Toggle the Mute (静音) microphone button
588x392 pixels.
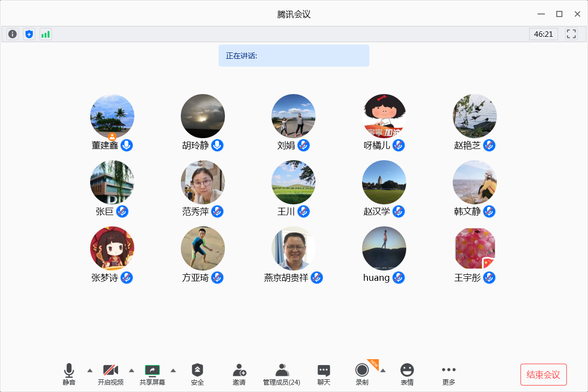69,374
